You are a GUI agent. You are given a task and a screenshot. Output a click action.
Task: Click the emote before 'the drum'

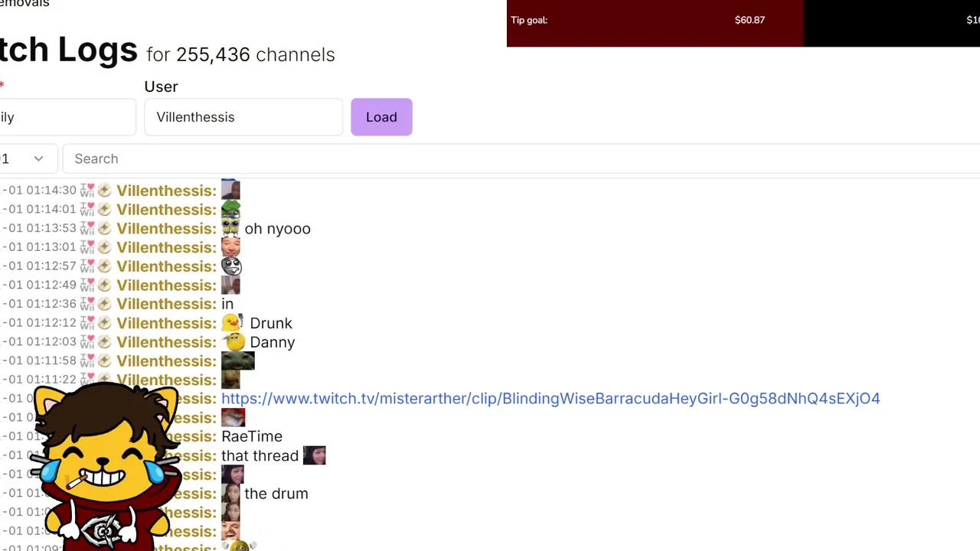tap(230, 494)
